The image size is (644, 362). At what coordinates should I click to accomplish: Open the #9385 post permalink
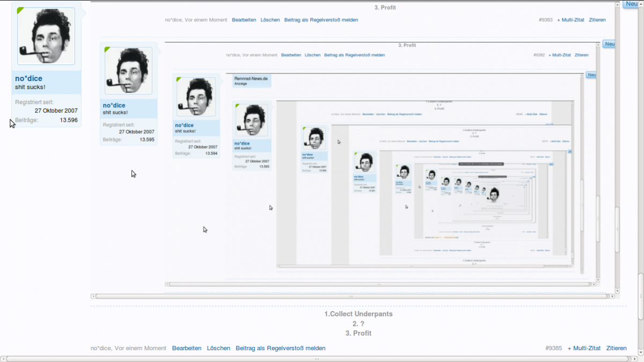coord(553,348)
